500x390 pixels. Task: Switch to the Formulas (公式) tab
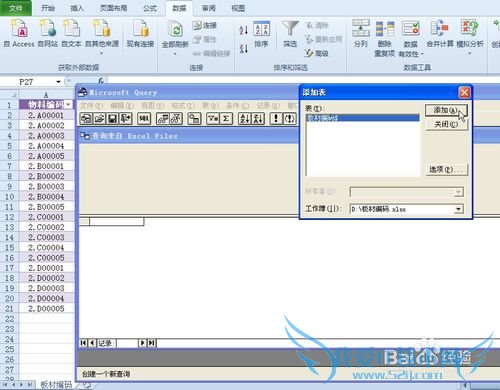tap(150, 8)
